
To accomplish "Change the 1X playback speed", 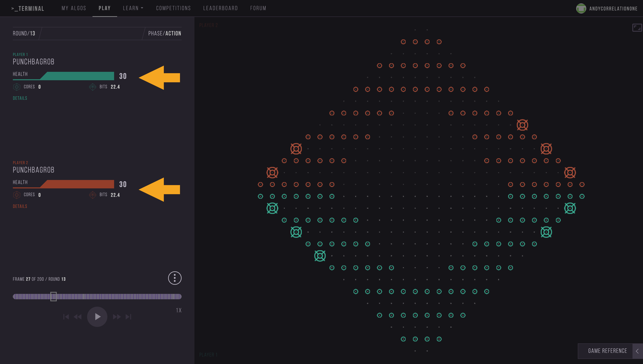I will click(178, 310).
